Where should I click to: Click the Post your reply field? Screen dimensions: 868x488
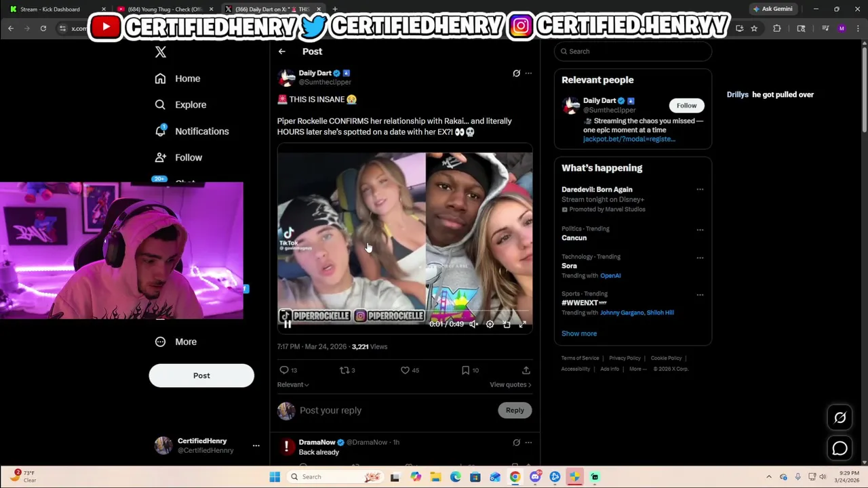[397, 410]
